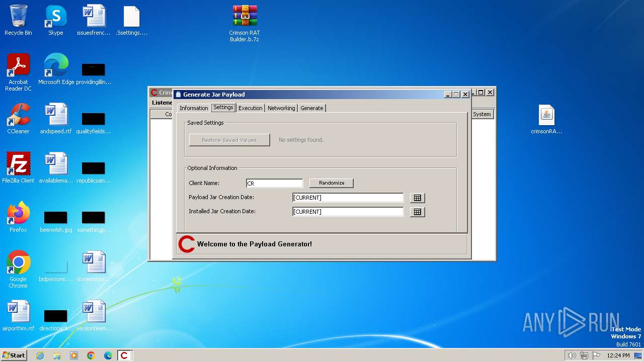644x362 pixels.
Task: Select the crimsonRA... jar file icon
Action: tap(546, 120)
